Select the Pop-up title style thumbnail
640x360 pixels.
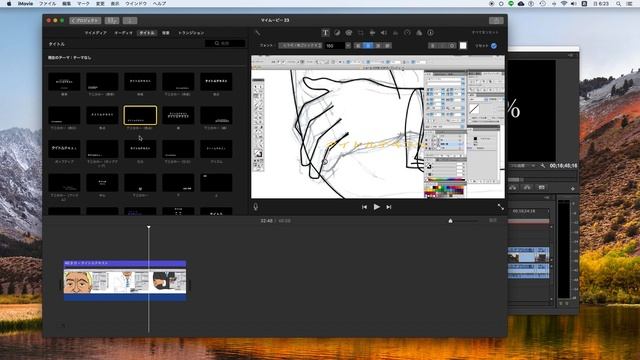[64, 149]
